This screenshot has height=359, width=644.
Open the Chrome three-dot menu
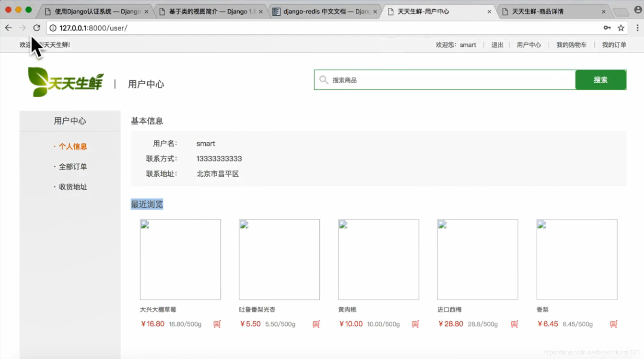[x=638, y=28]
